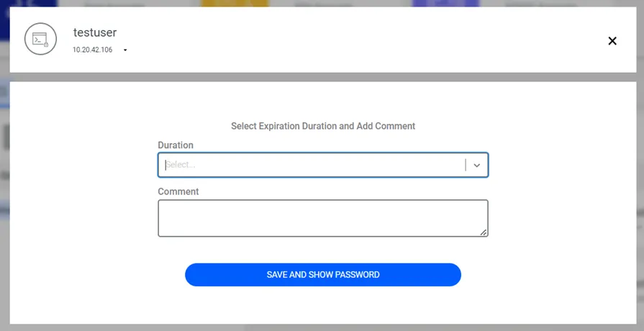Click the Comment text area resize handle
Viewport: 644px width, 331px height.
(x=484, y=232)
